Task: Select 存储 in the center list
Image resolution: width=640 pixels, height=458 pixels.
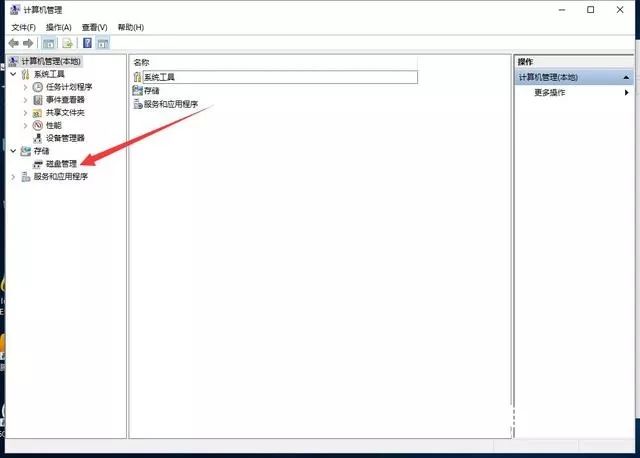Action: (x=151, y=91)
